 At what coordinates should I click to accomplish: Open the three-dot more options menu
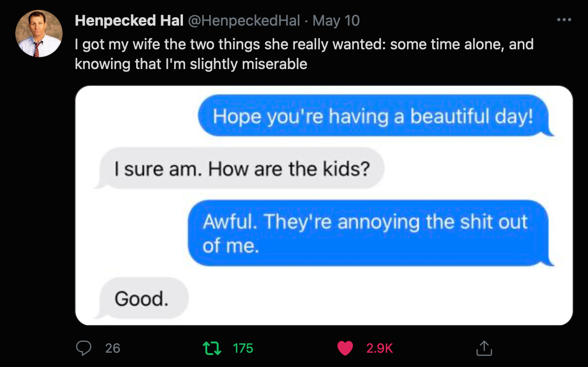pos(563,20)
